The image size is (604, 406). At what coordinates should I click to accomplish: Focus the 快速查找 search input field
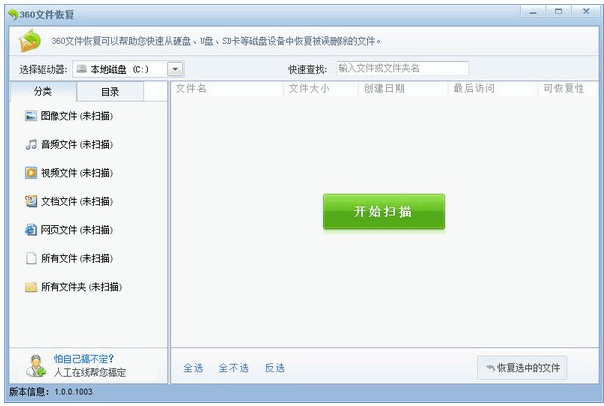pyautogui.click(x=402, y=69)
